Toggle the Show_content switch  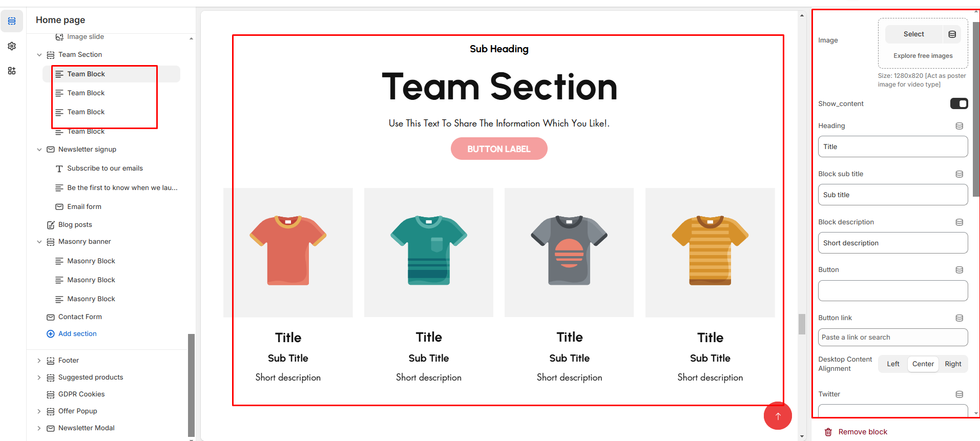tap(958, 104)
